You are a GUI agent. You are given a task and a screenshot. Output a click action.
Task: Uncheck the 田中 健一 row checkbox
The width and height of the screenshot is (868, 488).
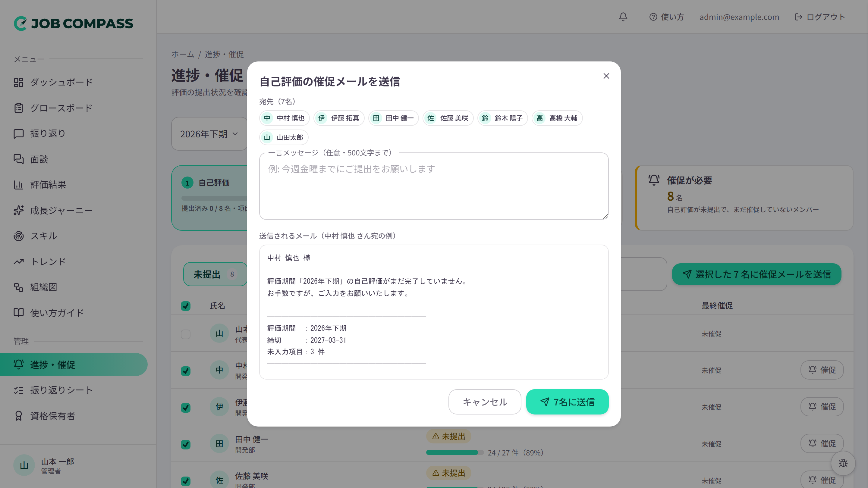(x=186, y=444)
